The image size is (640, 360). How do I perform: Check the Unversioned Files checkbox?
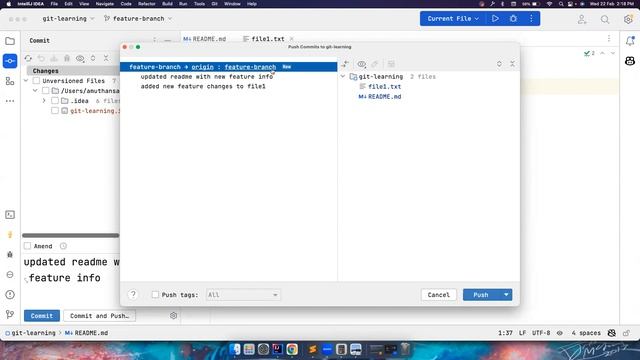[36, 81]
